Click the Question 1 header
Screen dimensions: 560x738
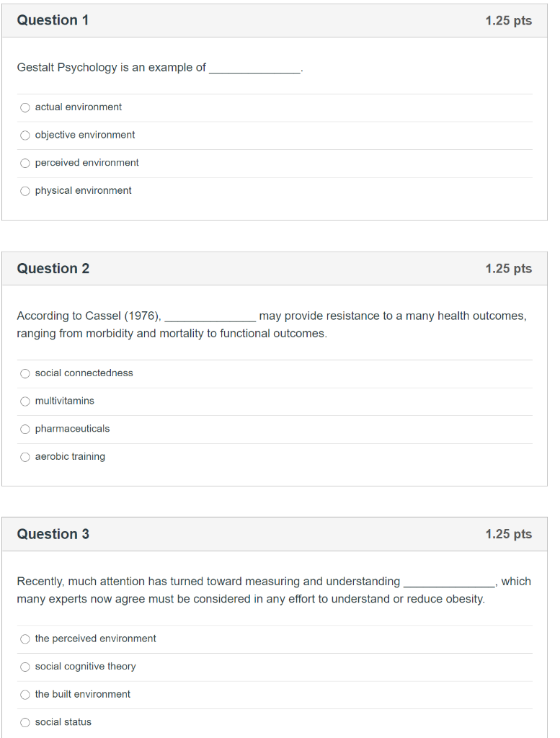coord(53,20)
